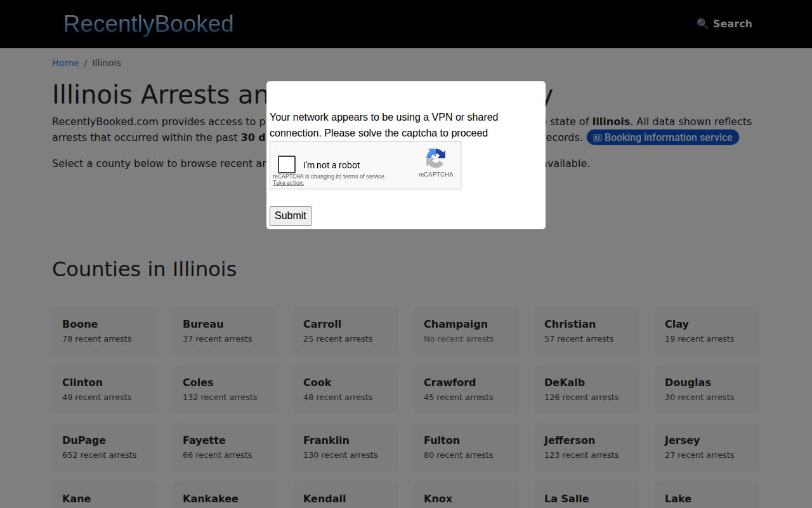Select Bureau county

[225, 331]
